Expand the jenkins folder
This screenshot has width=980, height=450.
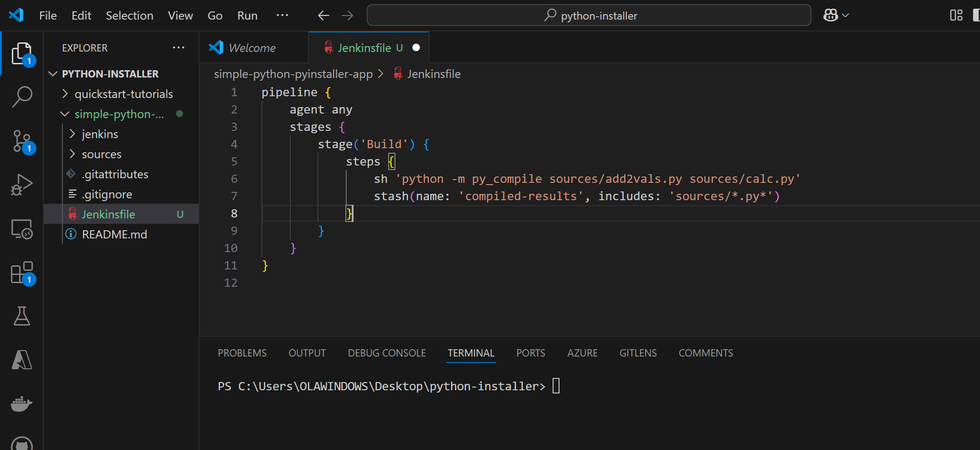[121, 134]
